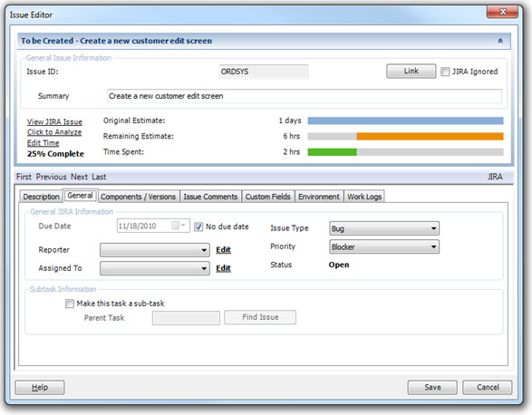The image size is (532, 415).
Task: Close the Issue Editor window
Action: click(502, 12)
